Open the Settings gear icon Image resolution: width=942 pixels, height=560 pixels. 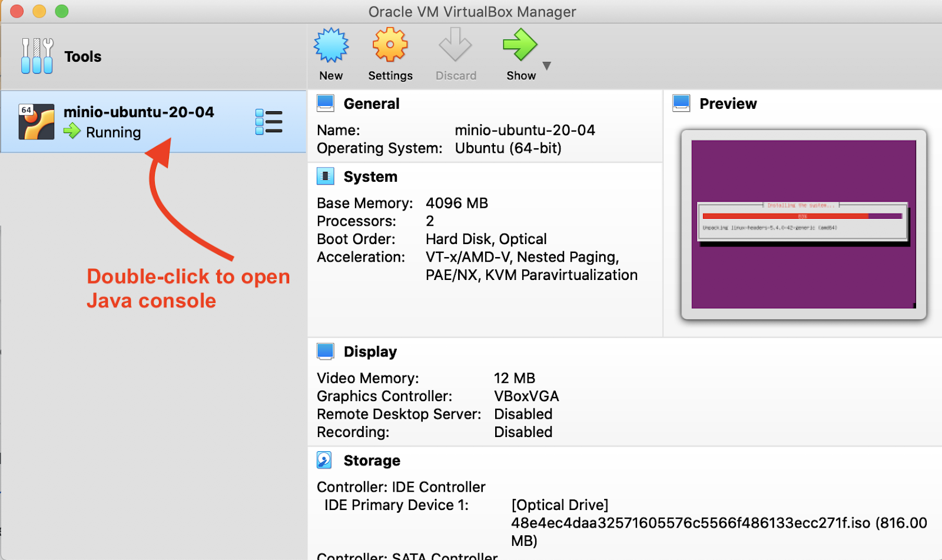(x=390, y=46)
